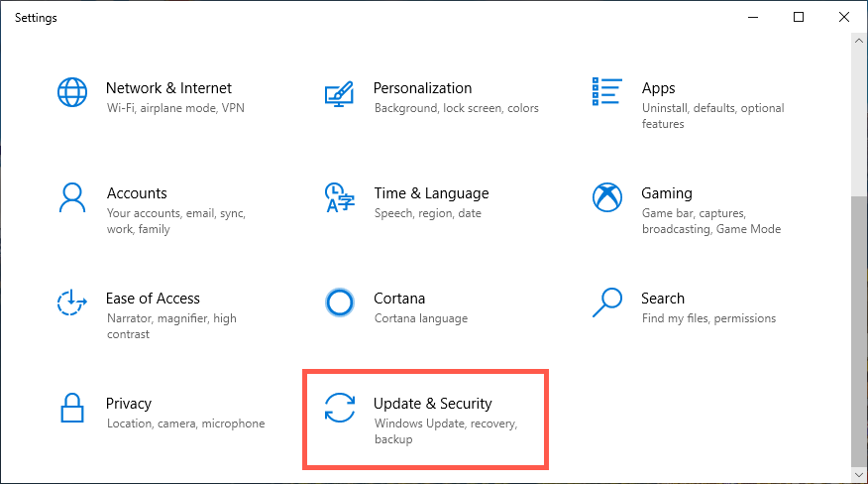Click the Search magnifier icon

tap(606, 301)
